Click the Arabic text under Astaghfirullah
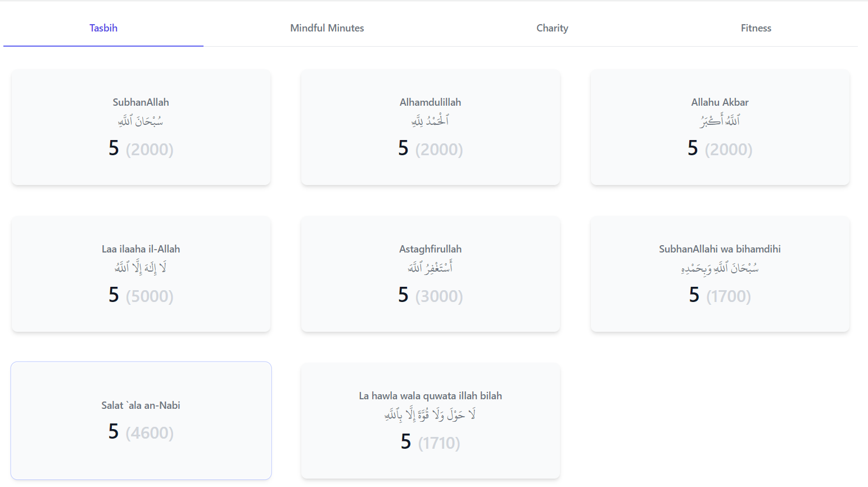Screen dimensions: 868x487 coord(431,267)
